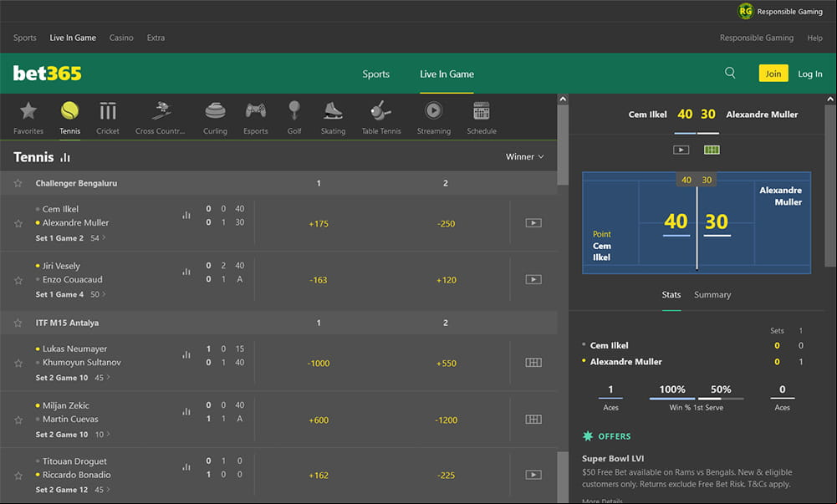Viewport: 837px width, 504px height.
Task: Switch to court animation view in match panel
Action: tap(712, 150)
